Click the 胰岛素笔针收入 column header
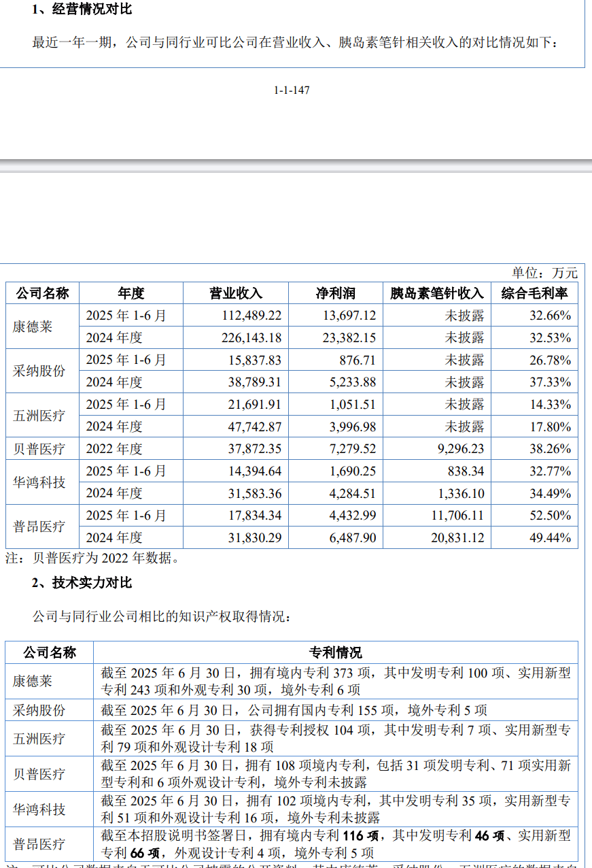The height and width of the screenshot is (868, 592). point(436,293)
